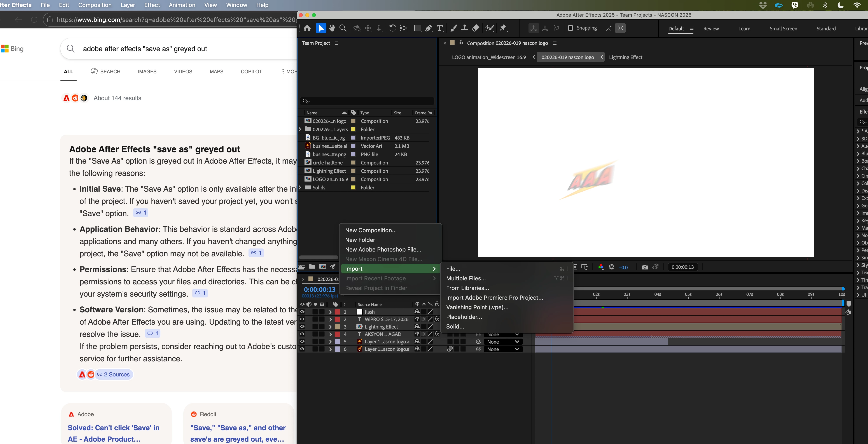Select the Rotation tool

click(x=393, y=28)
